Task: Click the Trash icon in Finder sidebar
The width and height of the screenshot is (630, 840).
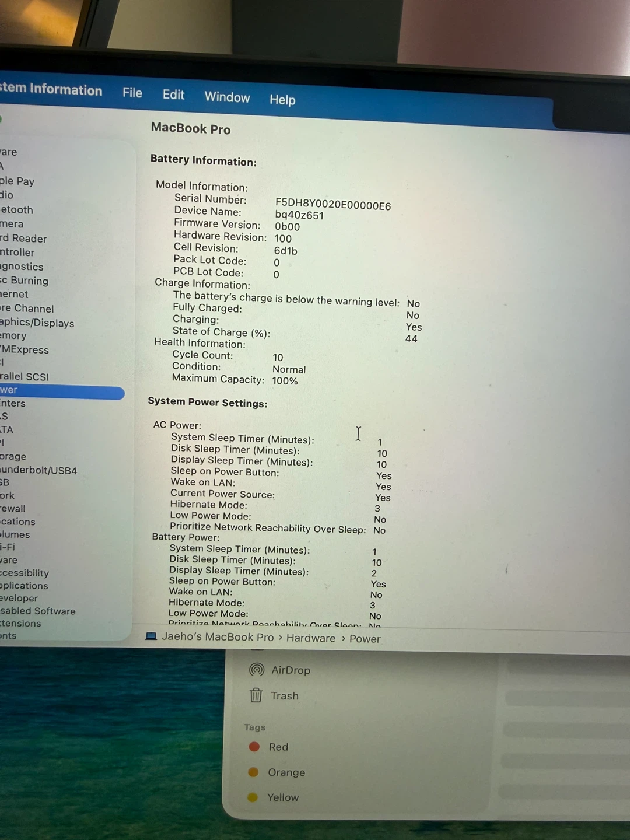Action: point(256,695)
